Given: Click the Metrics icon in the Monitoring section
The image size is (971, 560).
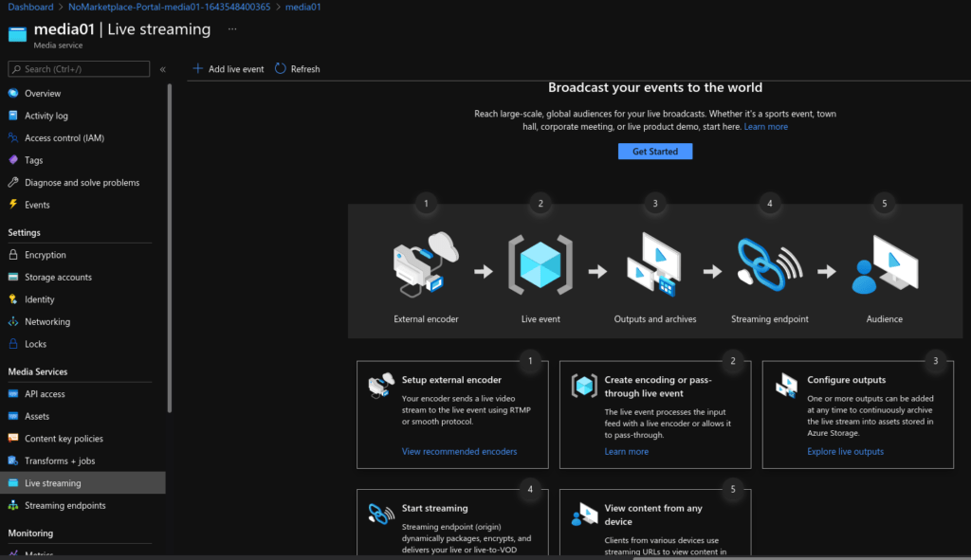Looking at the screenshot, I should (x=13, y=554).
